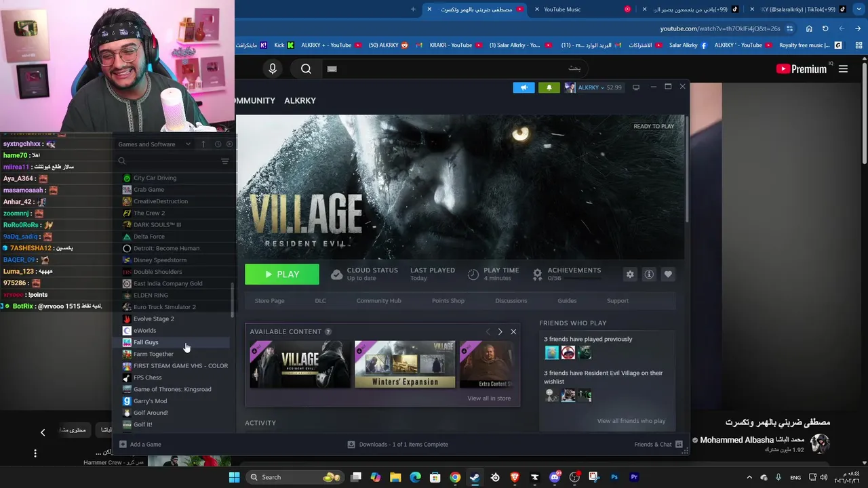The image size is (868, 488).
Task: Click the YouTube voice search microphone icon
Action: click(x=273, y=68)
